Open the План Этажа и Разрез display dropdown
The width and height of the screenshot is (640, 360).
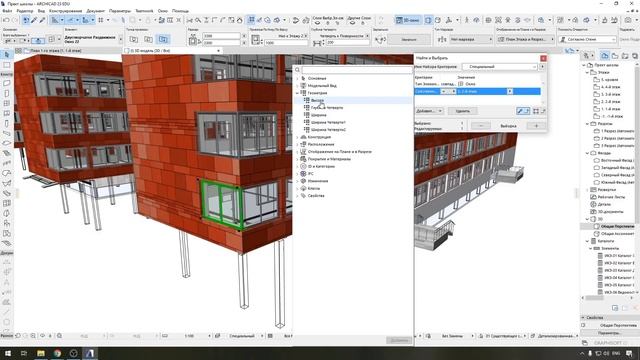(x=525, y=40)
